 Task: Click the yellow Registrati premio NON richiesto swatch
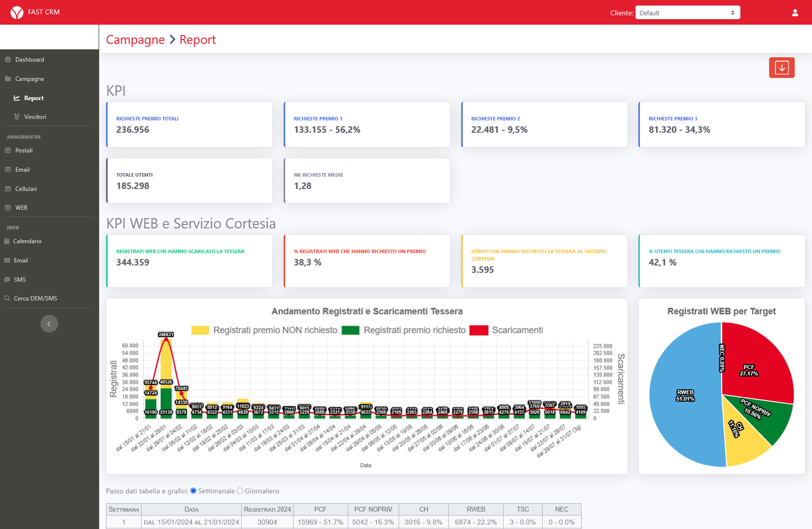coord(200,330)
